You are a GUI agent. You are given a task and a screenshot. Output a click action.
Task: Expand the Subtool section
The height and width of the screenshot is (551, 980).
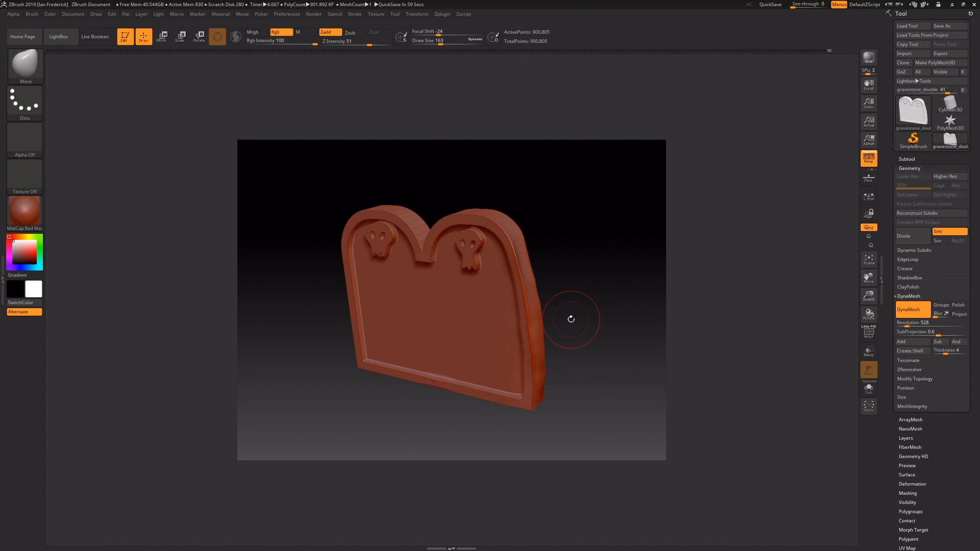[x=906, y=159]
